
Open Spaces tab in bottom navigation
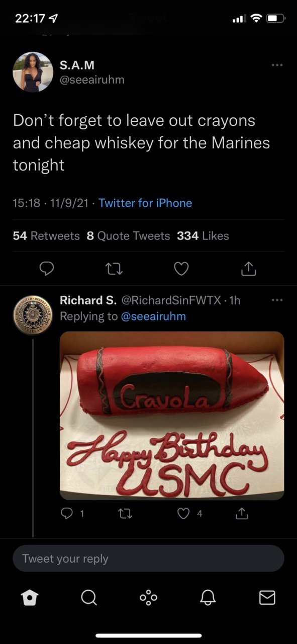(148, 597)
